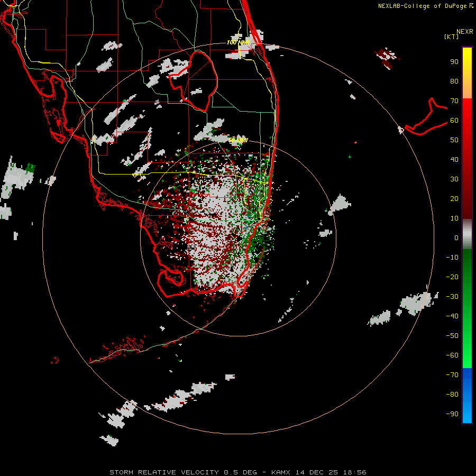Select the -60 knot scale label
The width and height of the screenshot is (476, 476).
coord(452,355)
